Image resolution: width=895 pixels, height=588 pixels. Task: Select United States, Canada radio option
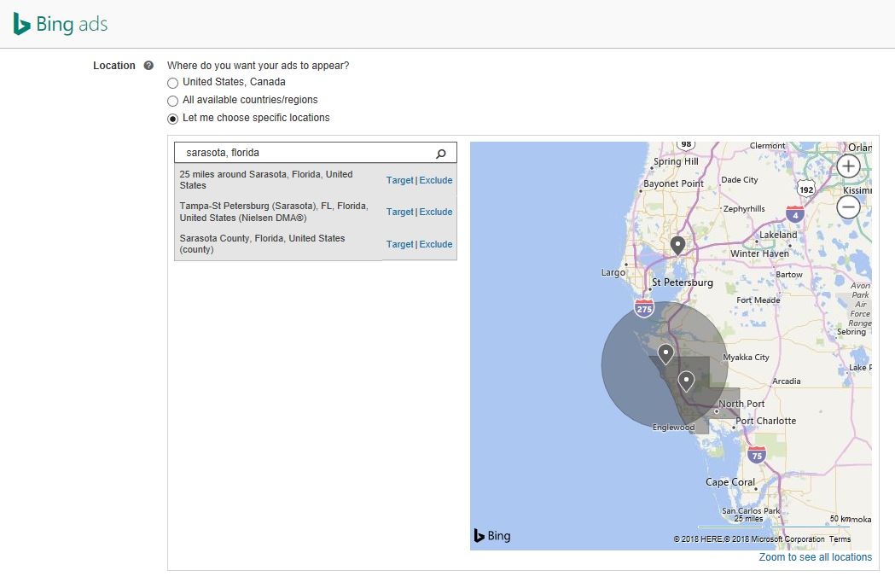pyautogui.click(x=172, y=84)
